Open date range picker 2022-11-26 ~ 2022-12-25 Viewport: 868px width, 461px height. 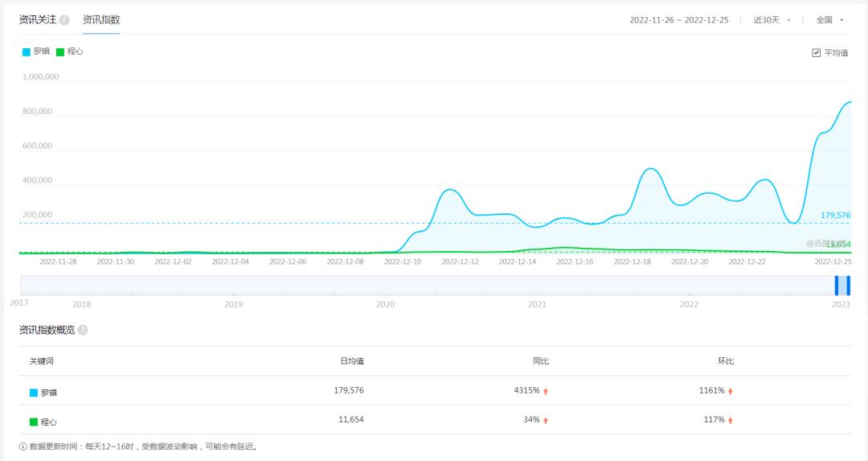[678, 20]
